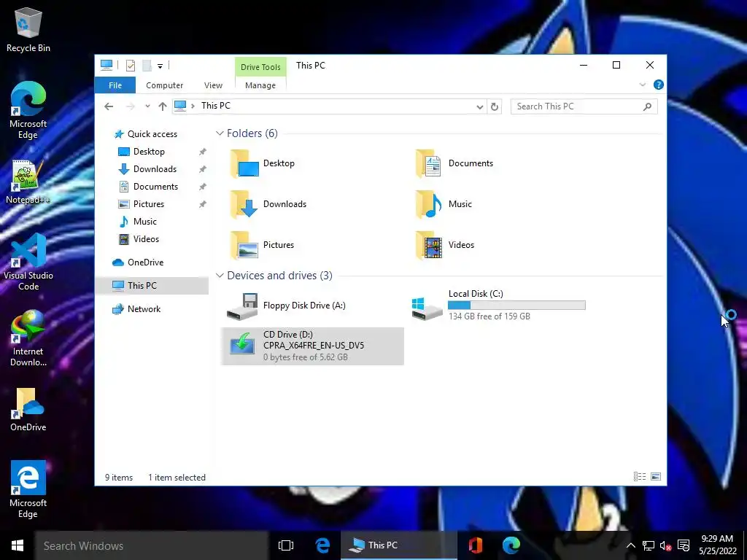Open Customize Quick Access Toolbar dropdown arrow
This screenshot has height=560, width=747.
pos(160,66)
